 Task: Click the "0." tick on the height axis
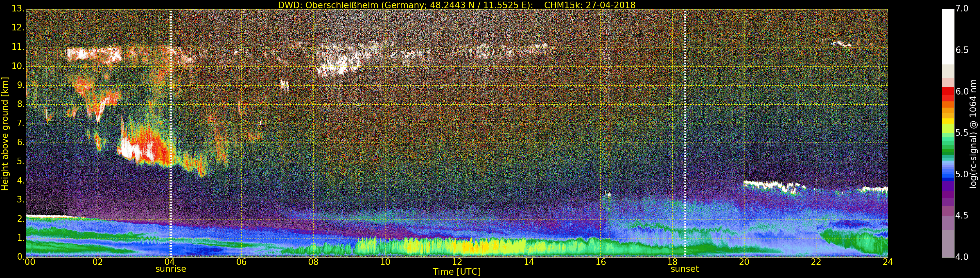pos(21,257)
